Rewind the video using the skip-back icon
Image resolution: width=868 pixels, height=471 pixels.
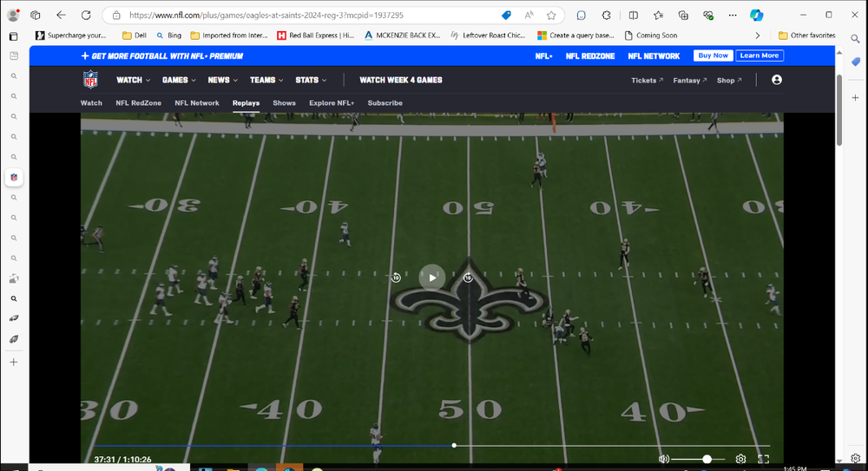coord(396,278)
